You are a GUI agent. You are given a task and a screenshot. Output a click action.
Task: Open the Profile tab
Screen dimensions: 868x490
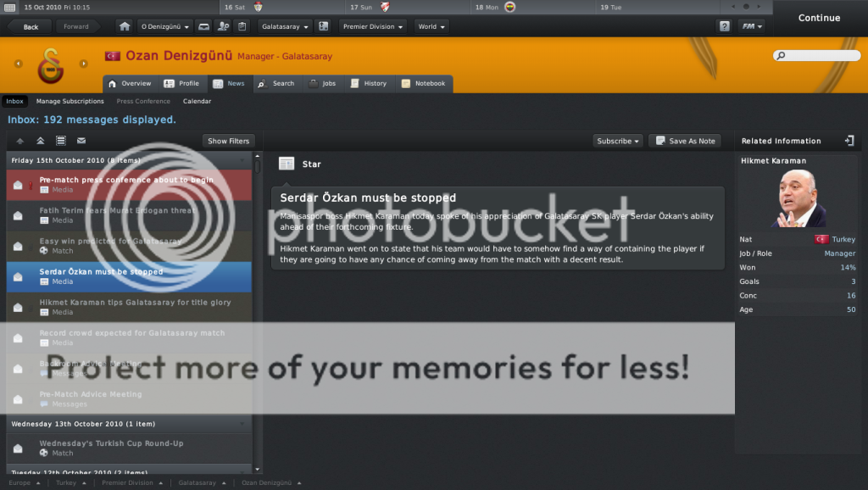pyautogui.click(x=181, y=84)
